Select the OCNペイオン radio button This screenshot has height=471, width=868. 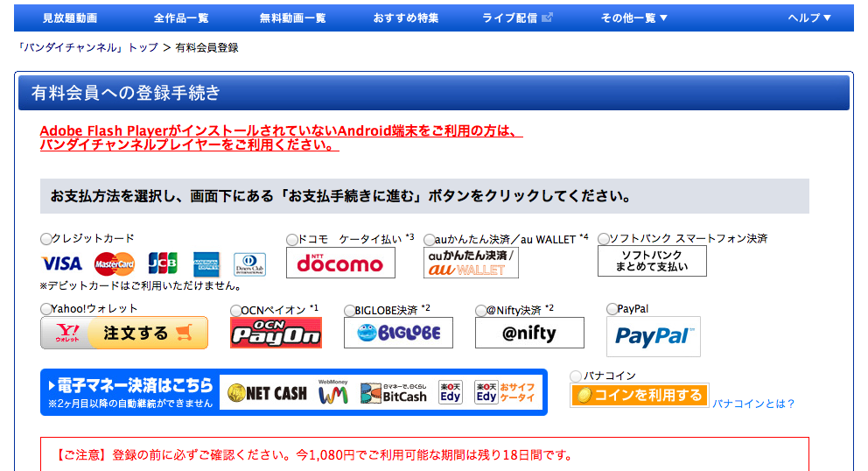(236, 310)
